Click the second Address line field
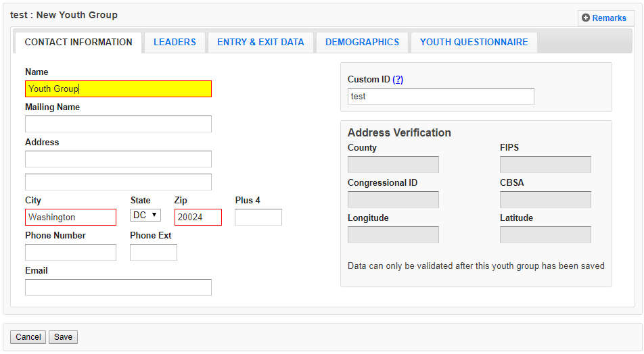Viewport: 644px width, 354px height. pos(118,182)
